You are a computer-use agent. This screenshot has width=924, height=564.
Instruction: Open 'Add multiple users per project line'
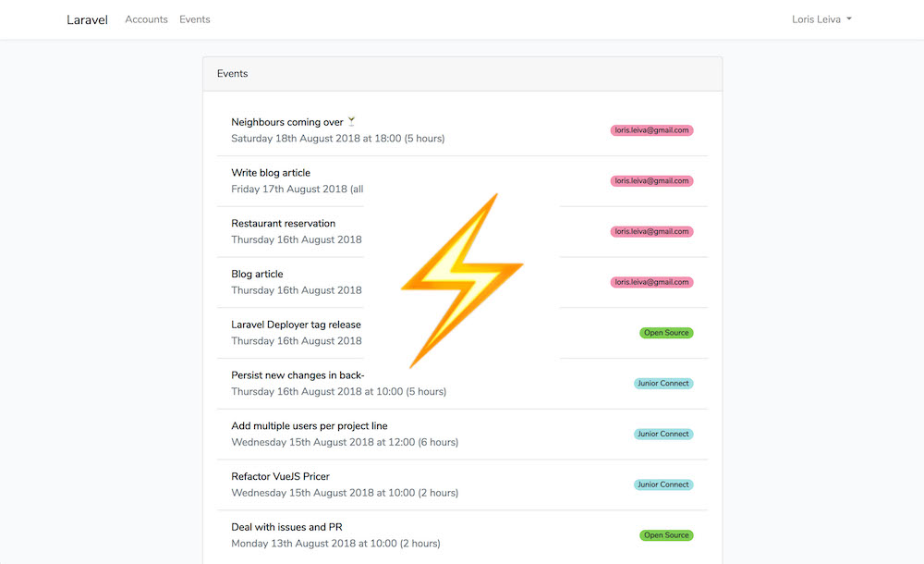(x=310, y=426)
